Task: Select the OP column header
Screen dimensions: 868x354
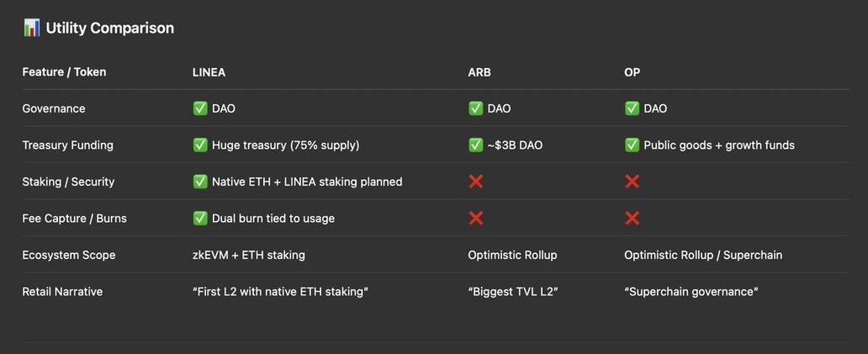Action: coord(632,72)
